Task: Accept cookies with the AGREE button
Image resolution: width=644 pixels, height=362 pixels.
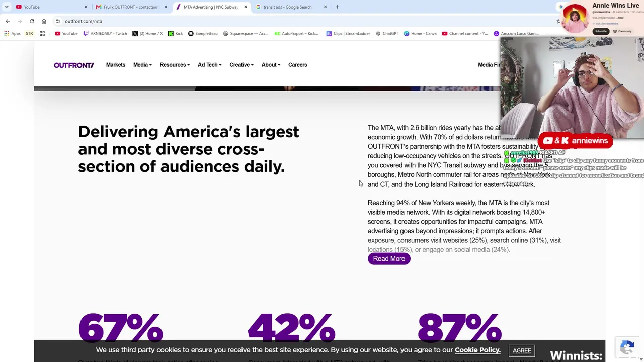Action: click(522, 350)
